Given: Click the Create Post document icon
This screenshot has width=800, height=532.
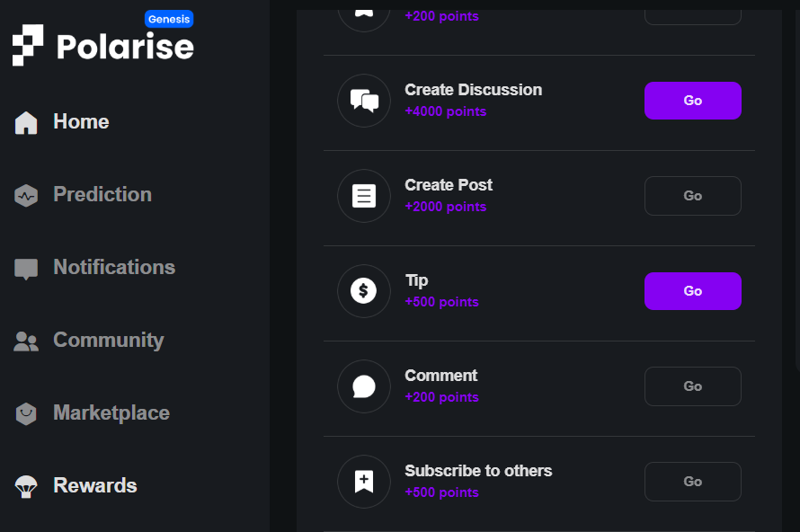Looking at the screenshot, I should click(x=364, y=196).
